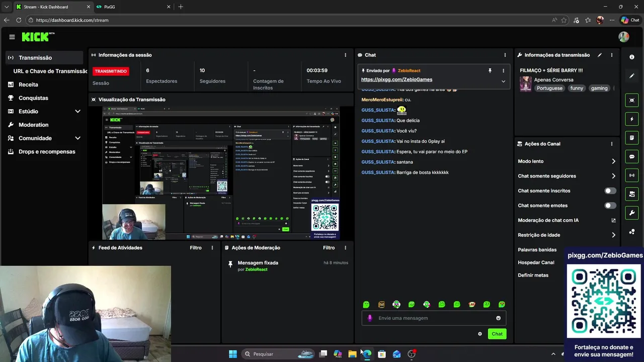The height and width of the screenshot is (362, 644).
Task: Open Chat somente seguidores options arrow
Action: click(613, 176)
